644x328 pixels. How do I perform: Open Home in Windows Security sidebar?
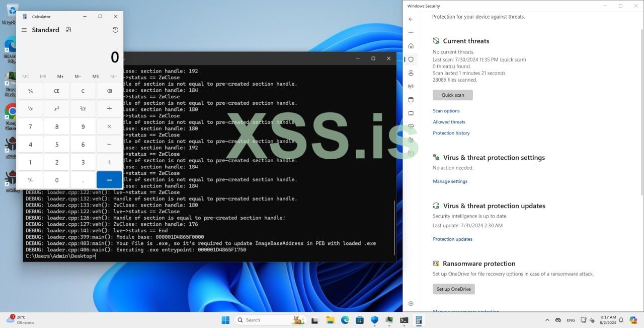point(411,46)
